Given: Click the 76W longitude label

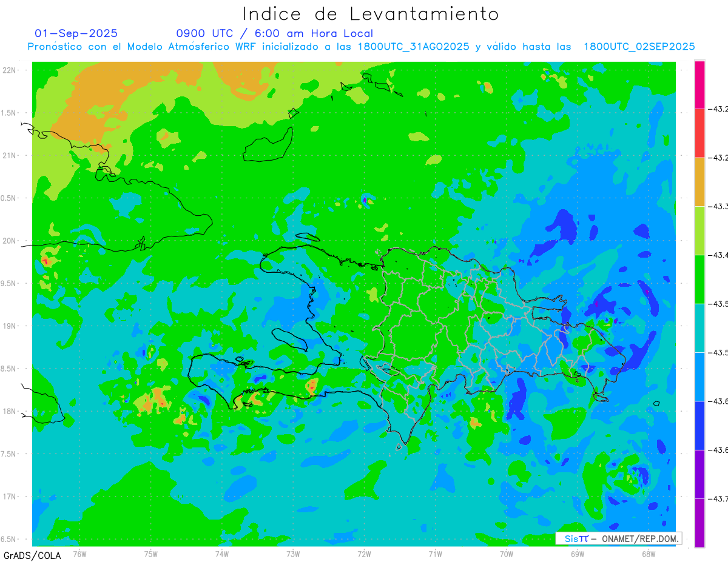Looking at the screenshot, I should pos(79,554).
